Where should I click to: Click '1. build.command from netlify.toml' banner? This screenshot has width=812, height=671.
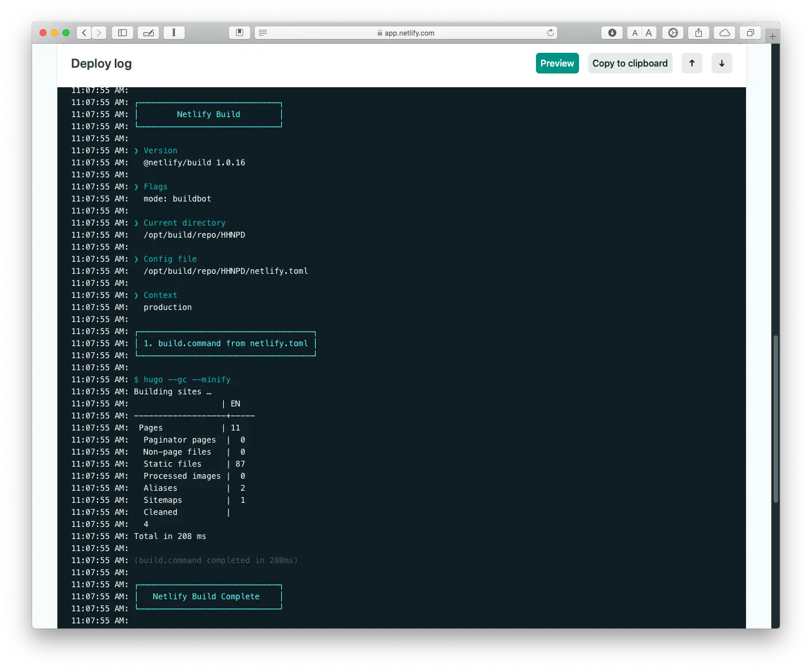click(226, 343)
